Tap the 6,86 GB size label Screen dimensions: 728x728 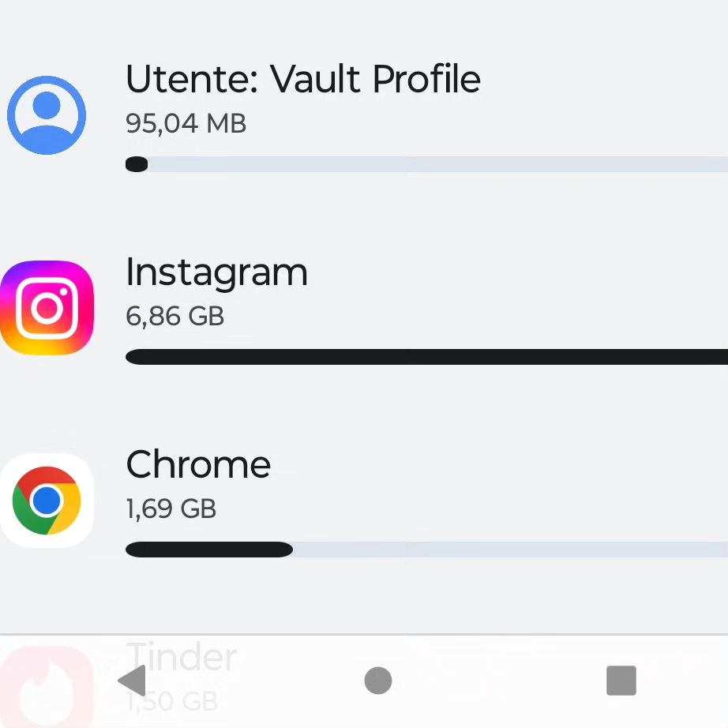174,316
